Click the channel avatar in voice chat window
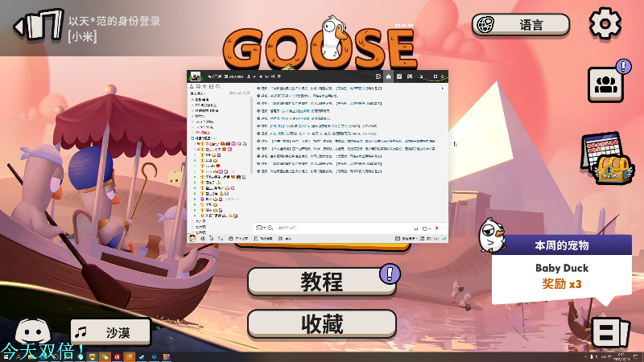 195,76
